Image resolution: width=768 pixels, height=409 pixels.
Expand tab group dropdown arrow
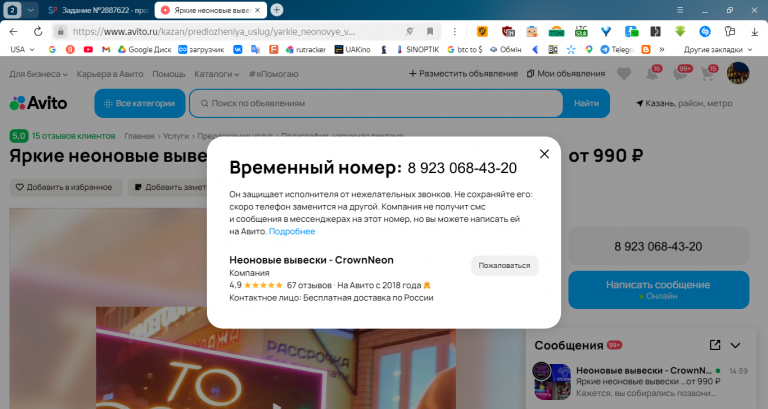[30, 10]
